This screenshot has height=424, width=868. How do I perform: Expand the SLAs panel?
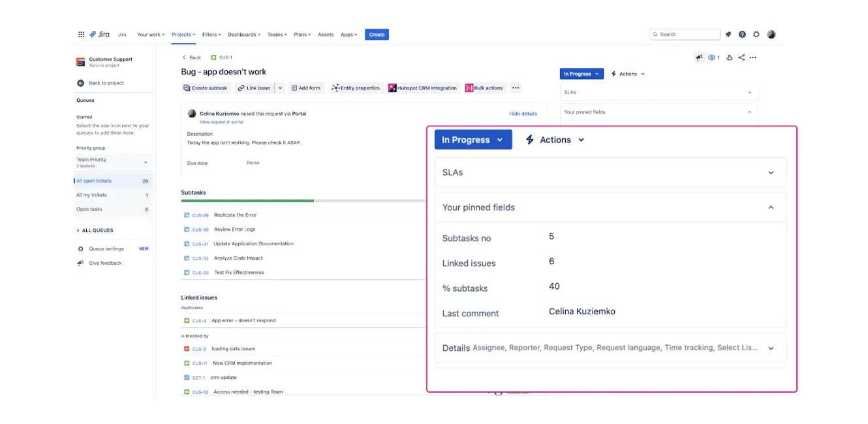[x=771, y=172]
